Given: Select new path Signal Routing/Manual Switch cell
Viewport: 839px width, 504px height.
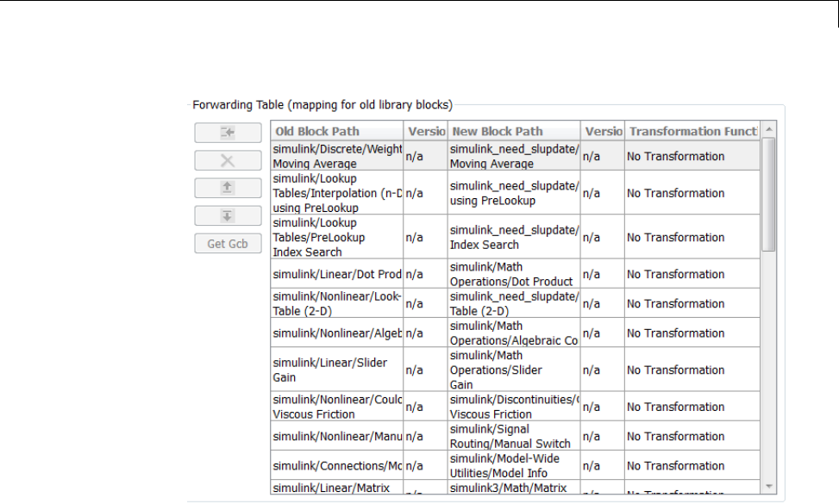Looking at the screenshot, I should [514, 436].
